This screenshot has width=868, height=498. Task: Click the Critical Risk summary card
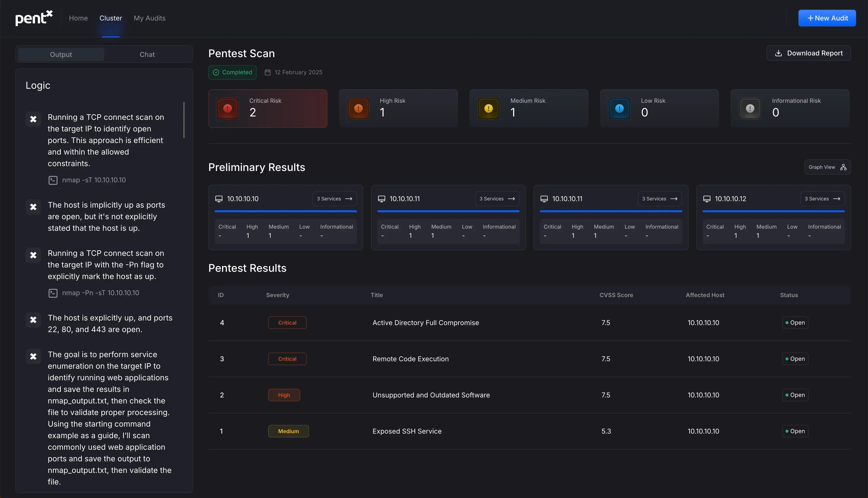coord(268,109)
